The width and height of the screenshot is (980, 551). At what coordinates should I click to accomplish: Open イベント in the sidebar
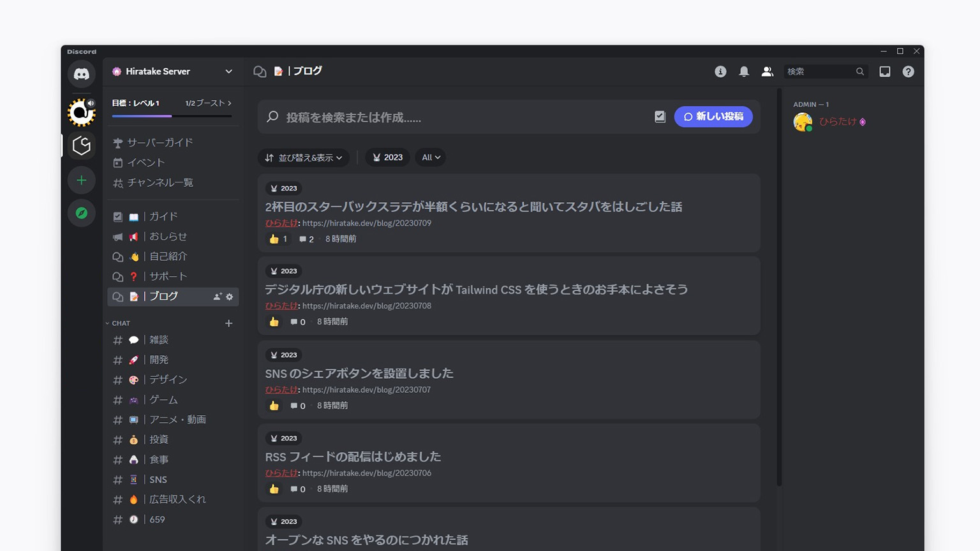point(173,163)
